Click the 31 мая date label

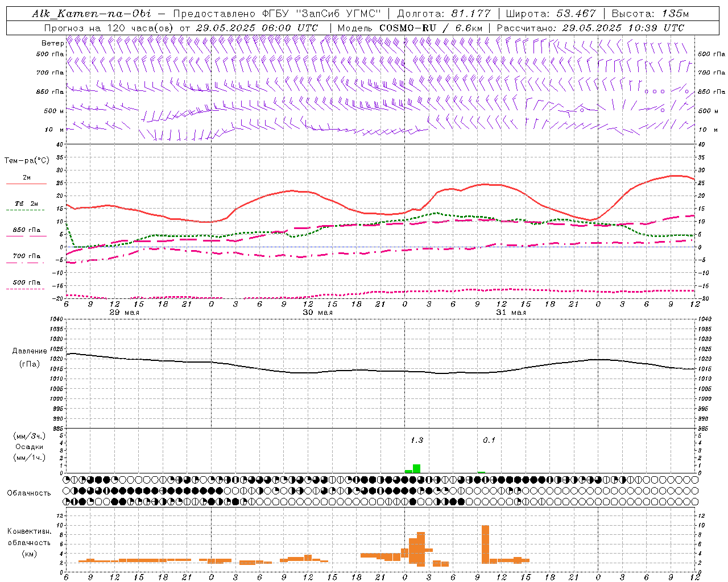[511, 313]
